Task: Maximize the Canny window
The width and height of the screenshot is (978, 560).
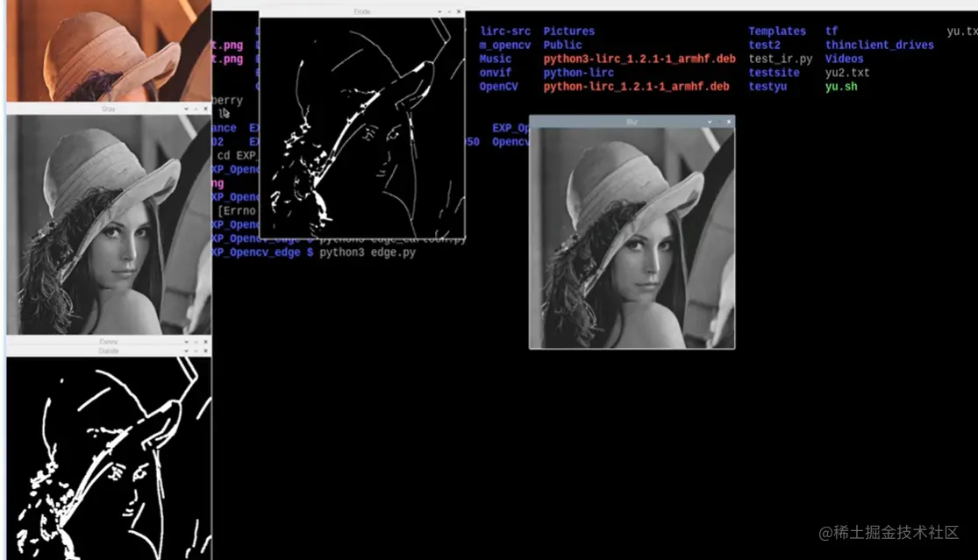Action: [196, 342]
